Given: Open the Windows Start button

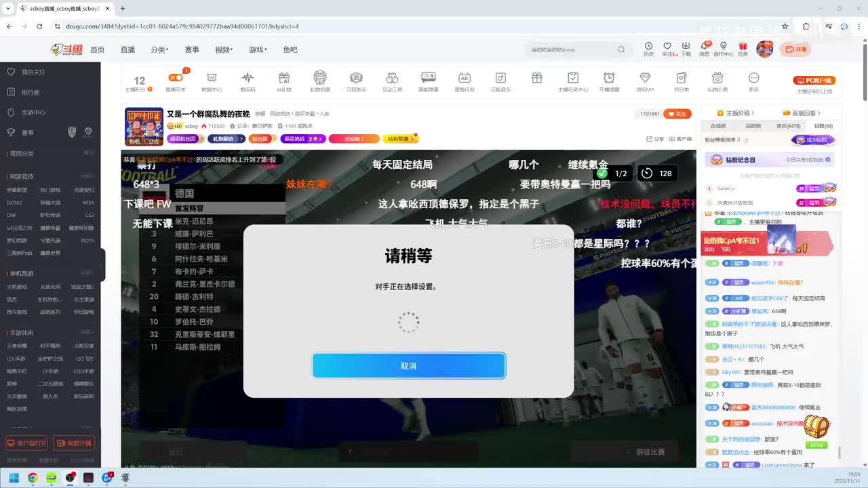Looking at the screenshot, I should (x=14, y=478).
